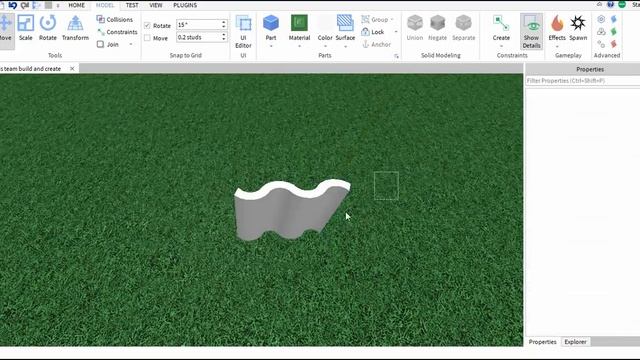Open the Lock dropdown arrow
This screenshot has height=360, width=640.
click(396, 31)
